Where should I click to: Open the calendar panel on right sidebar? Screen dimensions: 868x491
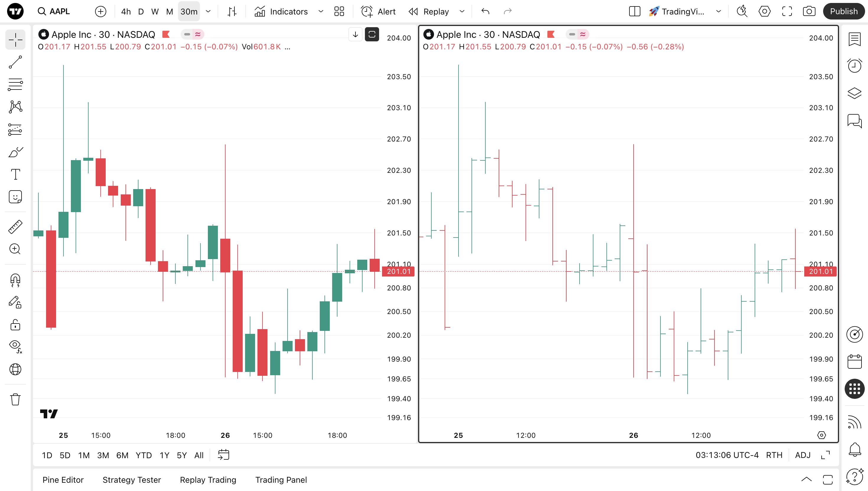pyautogui.click(x=854, y=362)
